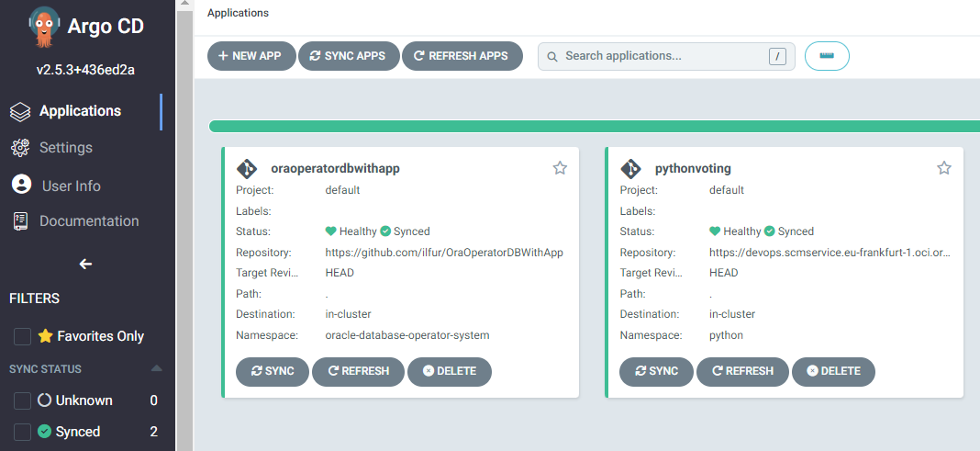Click namespace oracle-database-operator-system text
This screenshot has width=980, height=451.
(x=407, y=335)
